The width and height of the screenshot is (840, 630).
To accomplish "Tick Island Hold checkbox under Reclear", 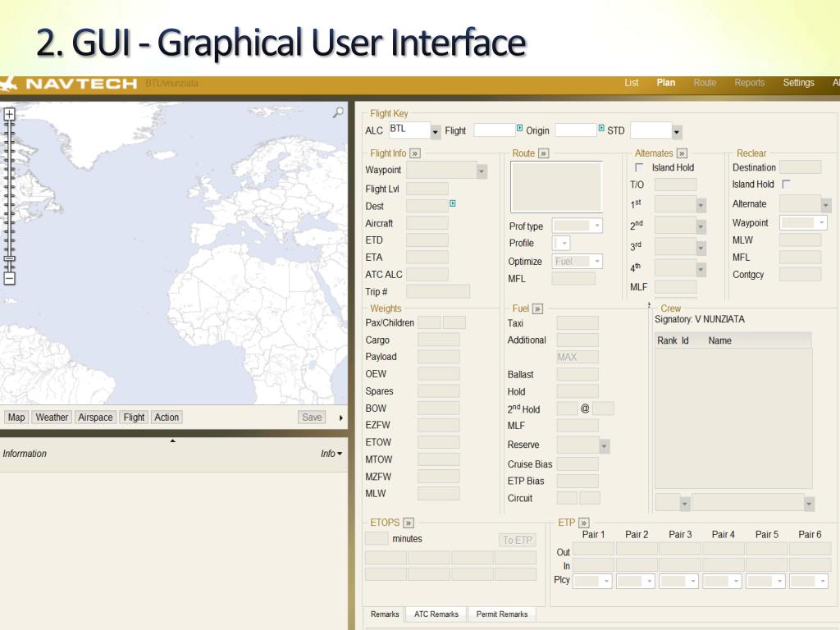I will 786,185.
